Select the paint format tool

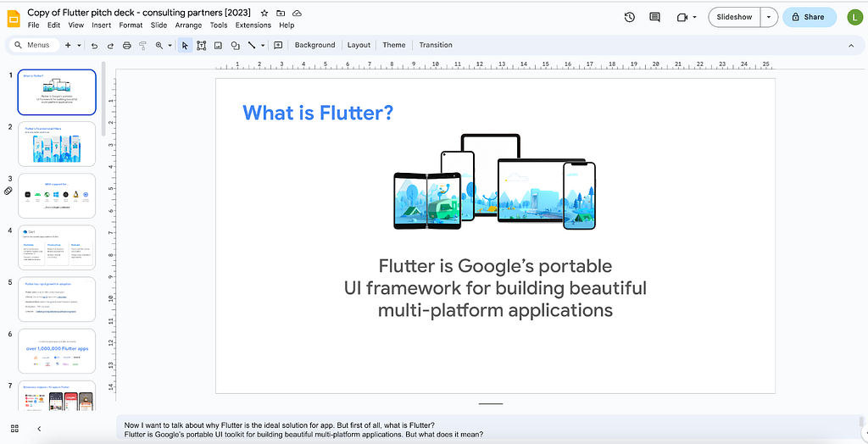pyautogui.click(x=142, y=46)
